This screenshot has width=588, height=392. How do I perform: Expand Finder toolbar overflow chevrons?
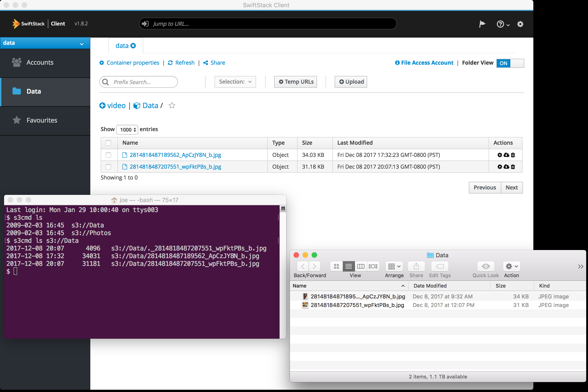581,267
